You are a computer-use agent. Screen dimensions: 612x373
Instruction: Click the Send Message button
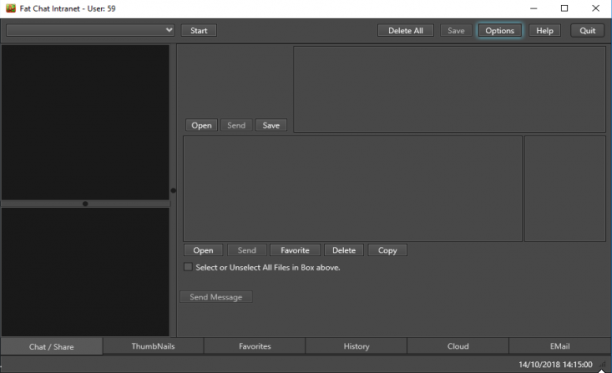(x=216, y=297)
